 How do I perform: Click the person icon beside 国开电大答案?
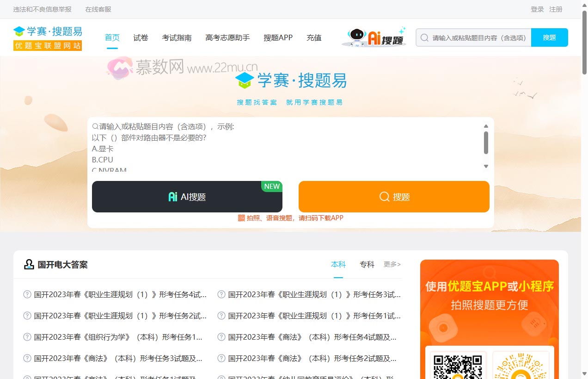pos(29,264)
